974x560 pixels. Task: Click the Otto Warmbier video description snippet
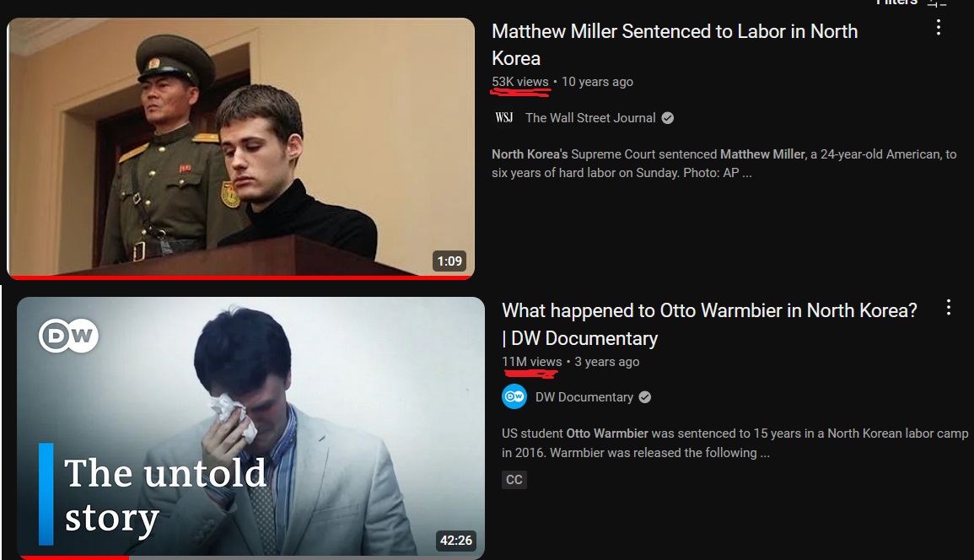click(x=735, y=443)
